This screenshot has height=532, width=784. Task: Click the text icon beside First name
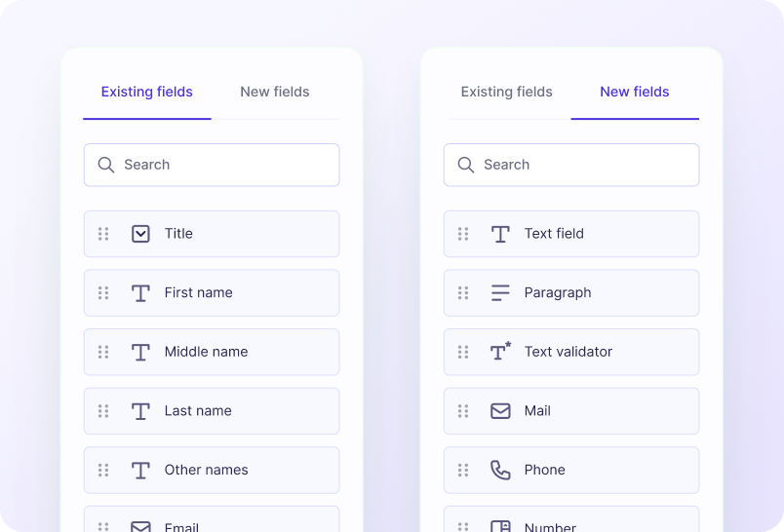tap(140, 293)
